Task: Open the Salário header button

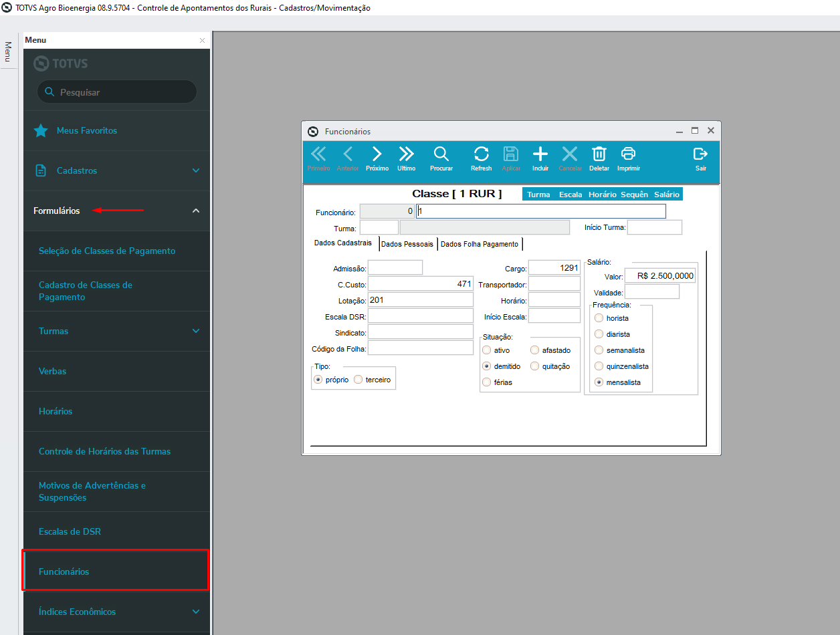Action: 667,195
